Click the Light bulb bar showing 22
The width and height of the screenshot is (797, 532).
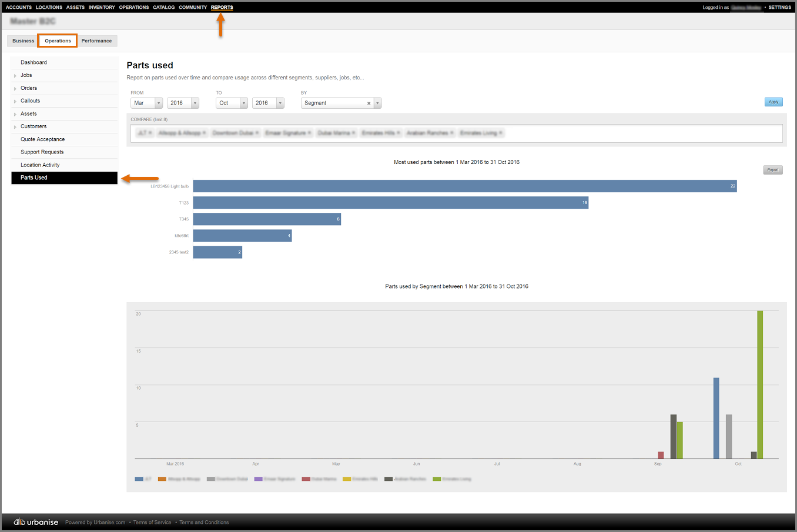(464, 186)
